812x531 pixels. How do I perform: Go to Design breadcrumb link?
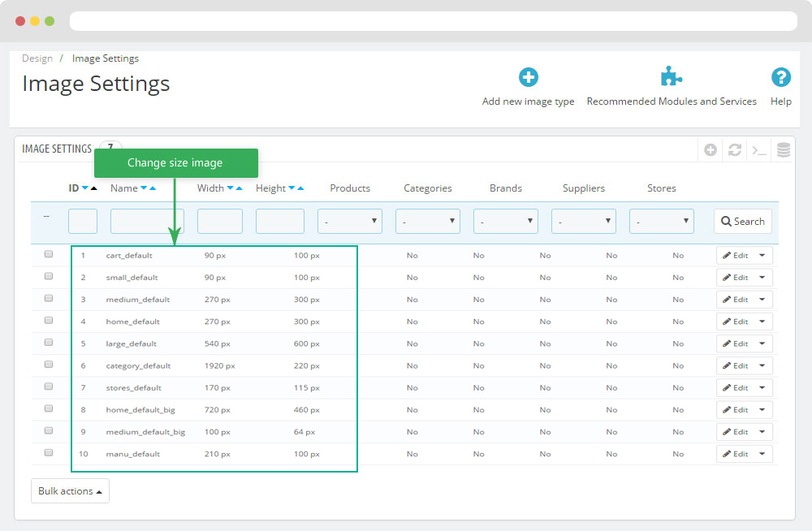click(37, 58)
